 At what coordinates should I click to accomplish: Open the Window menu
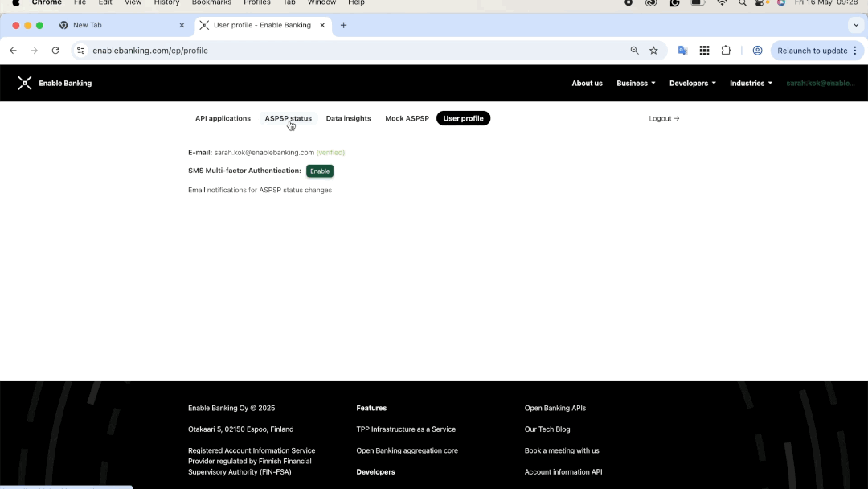click(x=321, y=2)
